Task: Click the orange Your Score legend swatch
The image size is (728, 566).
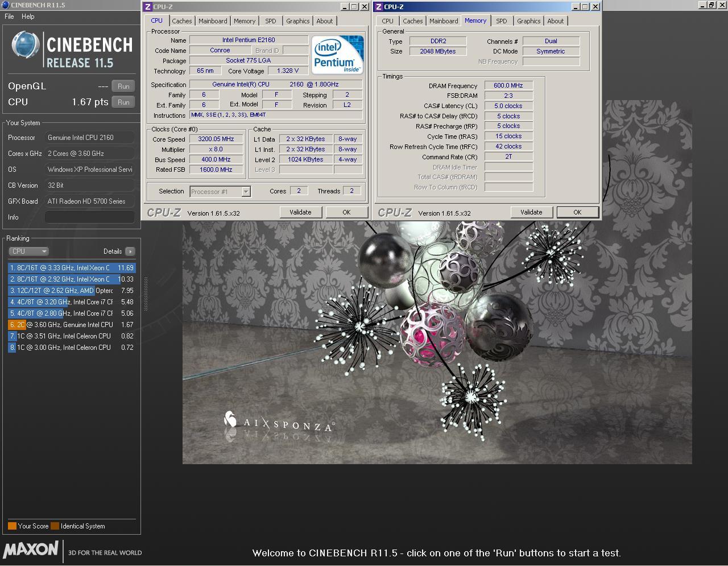Action: (12, 526)
